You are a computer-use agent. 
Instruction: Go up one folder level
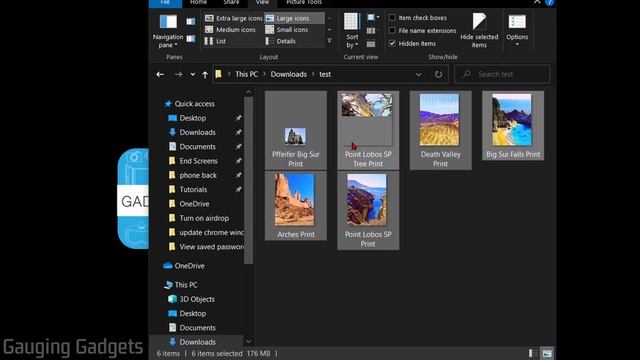pyautogui.click(x=205, y=74)
